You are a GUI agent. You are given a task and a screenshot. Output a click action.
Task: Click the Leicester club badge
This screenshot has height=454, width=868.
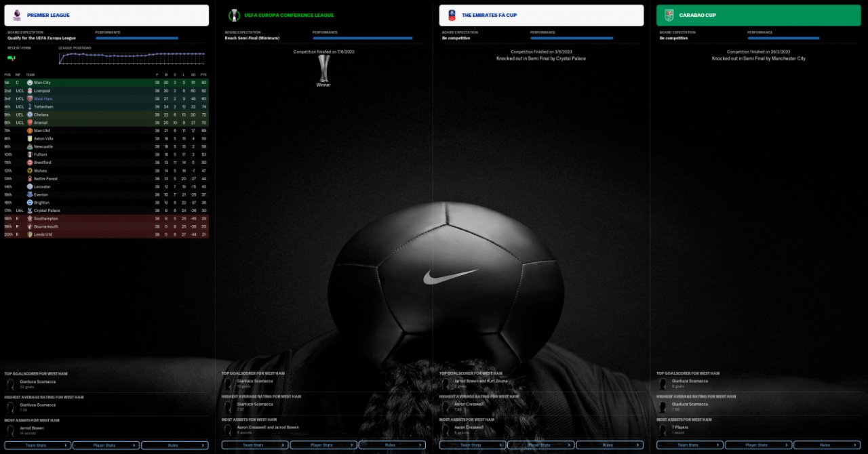pyautogui.click(x=30, y=186)
